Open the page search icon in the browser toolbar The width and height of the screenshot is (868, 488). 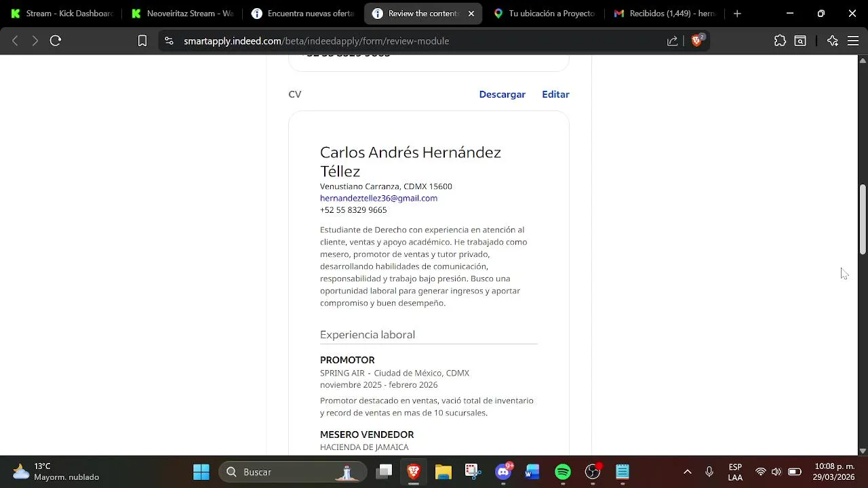coord(800,41)
